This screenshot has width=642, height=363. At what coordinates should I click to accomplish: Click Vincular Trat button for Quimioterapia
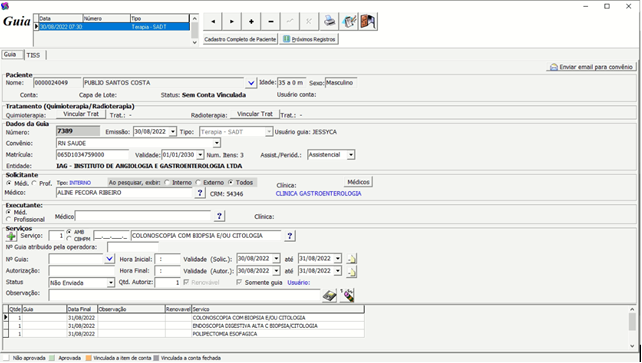(81, 114)
